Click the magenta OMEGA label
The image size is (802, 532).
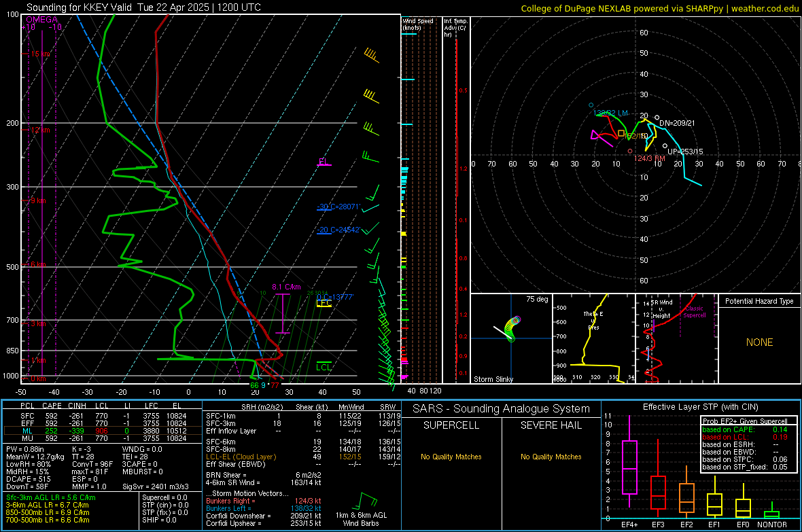tap(42, 20)
